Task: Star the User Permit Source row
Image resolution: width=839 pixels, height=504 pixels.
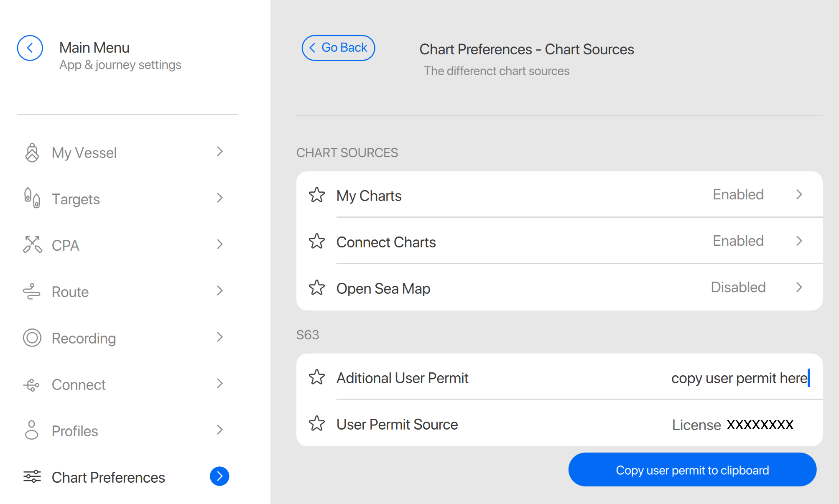Action: (317, 424)
